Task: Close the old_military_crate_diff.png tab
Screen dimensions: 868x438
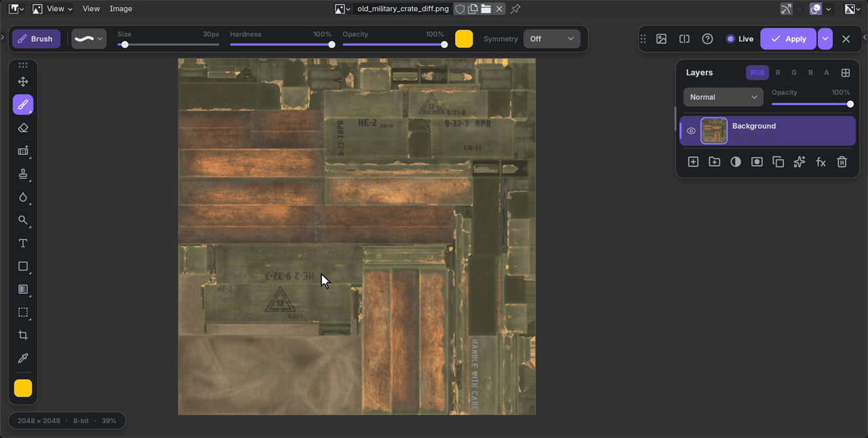Action: (500, 9)
